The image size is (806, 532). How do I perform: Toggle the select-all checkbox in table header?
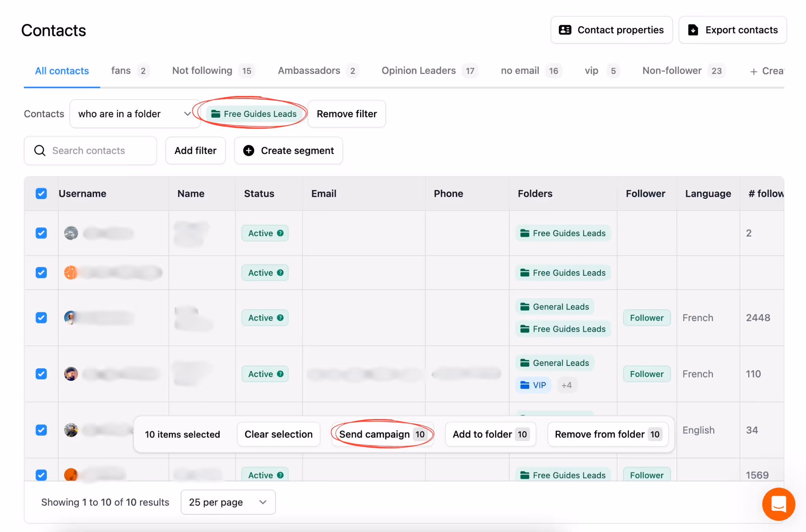click(x=41, y=194)
